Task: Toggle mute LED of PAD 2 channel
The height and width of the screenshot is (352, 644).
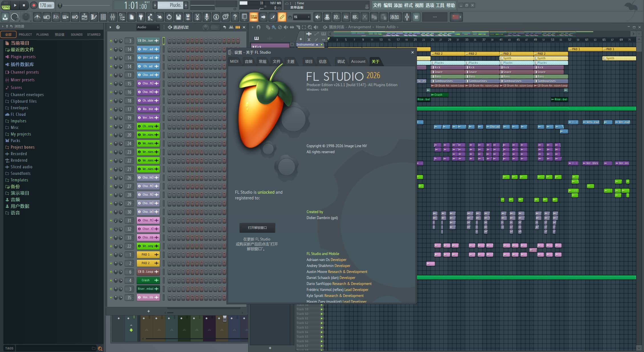Action: click(111, 263)
